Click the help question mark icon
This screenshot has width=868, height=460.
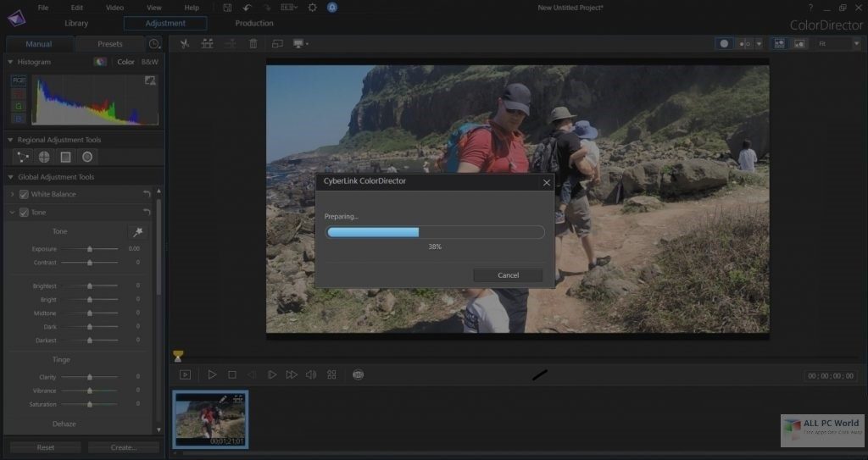tap(811, 8)
